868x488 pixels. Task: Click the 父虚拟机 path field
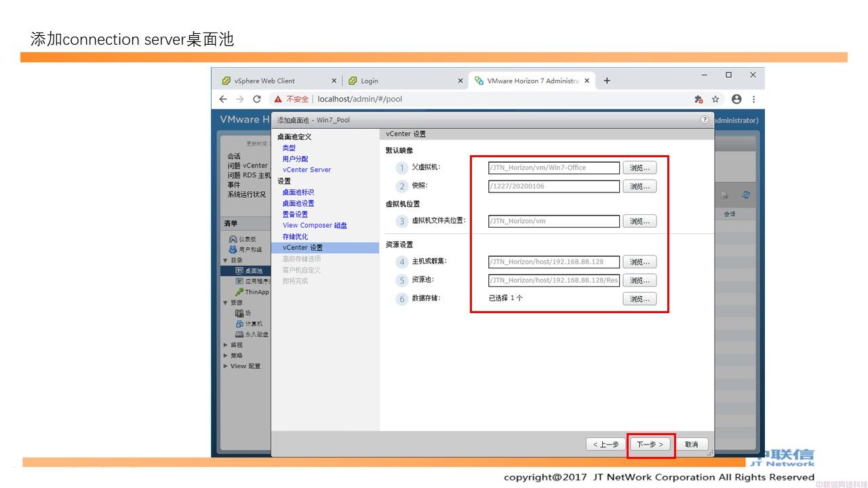click(553, 167)
